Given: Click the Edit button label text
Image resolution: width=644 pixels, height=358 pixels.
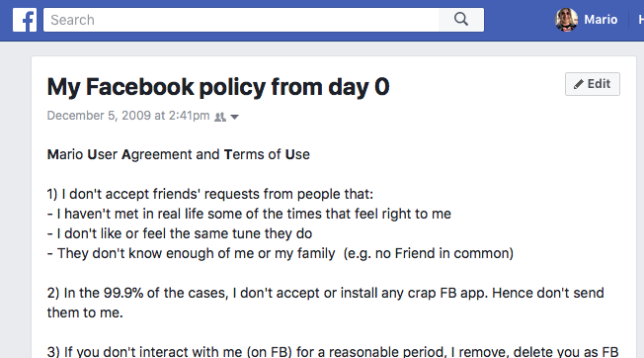Looking at the screenshot, I should click(x=599, y=84).
